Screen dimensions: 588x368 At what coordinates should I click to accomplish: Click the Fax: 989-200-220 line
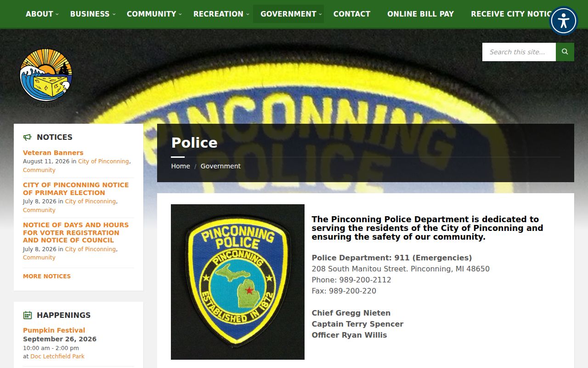pos(344,291)
